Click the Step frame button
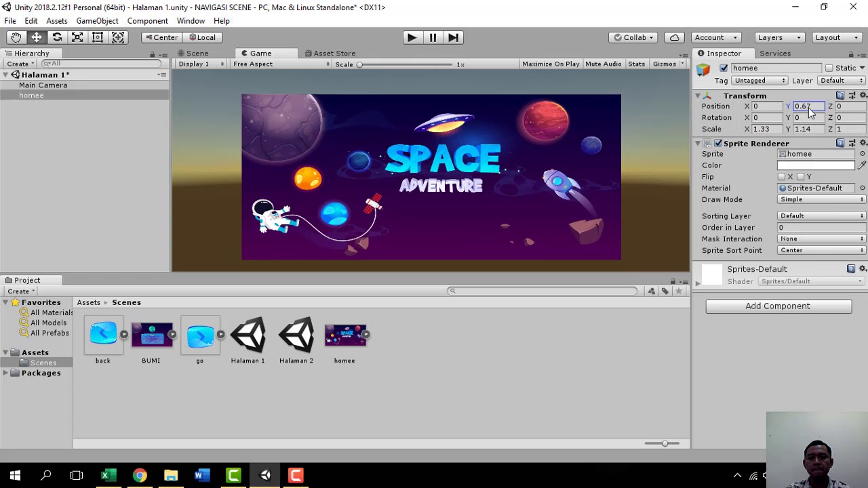Image resolution: width=868 pixels, height=488 pixels. coord(454,37)
